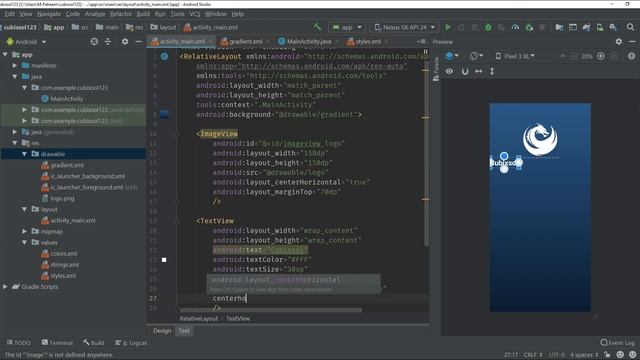The width and height of the screenshot is (640, 360).
Task: Toggle code fold at ImageView tag
Action: point(178,134)
